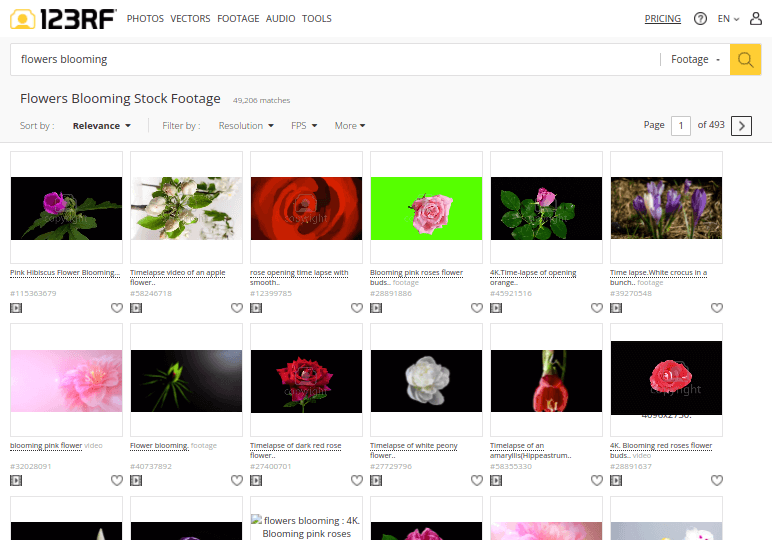772x540 pixels.
Task: Click the user account profile icon
Action: pyautogui.click(x=754, y=19)
